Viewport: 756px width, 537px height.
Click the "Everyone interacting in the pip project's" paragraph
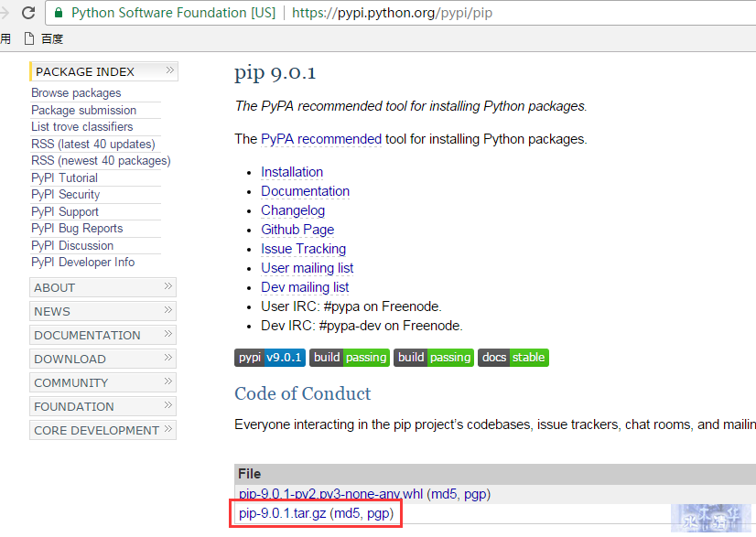[495, 424]
